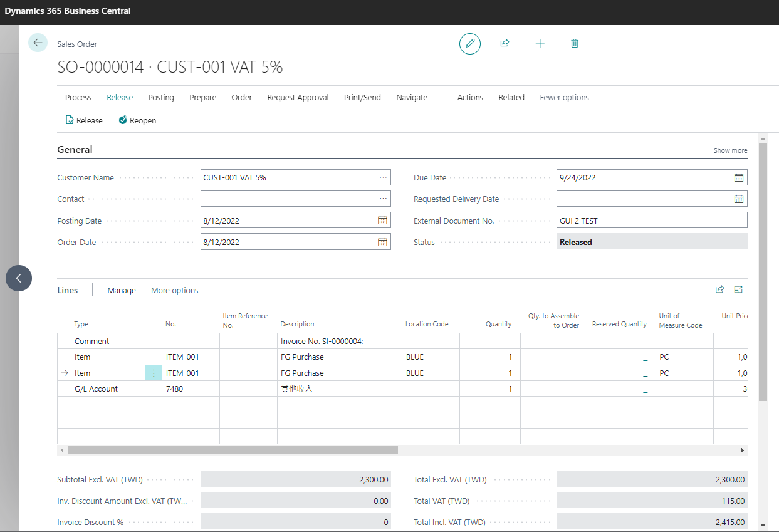Click the Reopen action
This screenshot has height=532, width=779.
tap(137, 120)
